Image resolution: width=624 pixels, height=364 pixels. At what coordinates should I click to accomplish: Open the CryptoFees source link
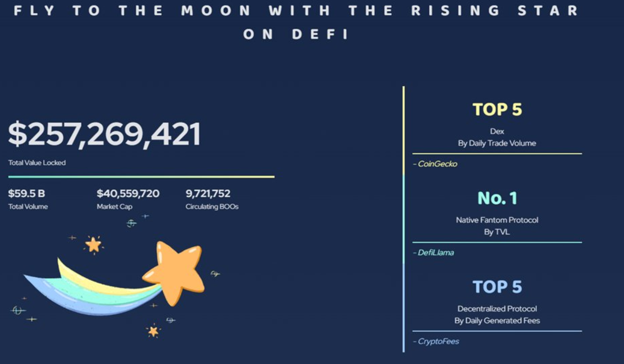click(438, 342)
